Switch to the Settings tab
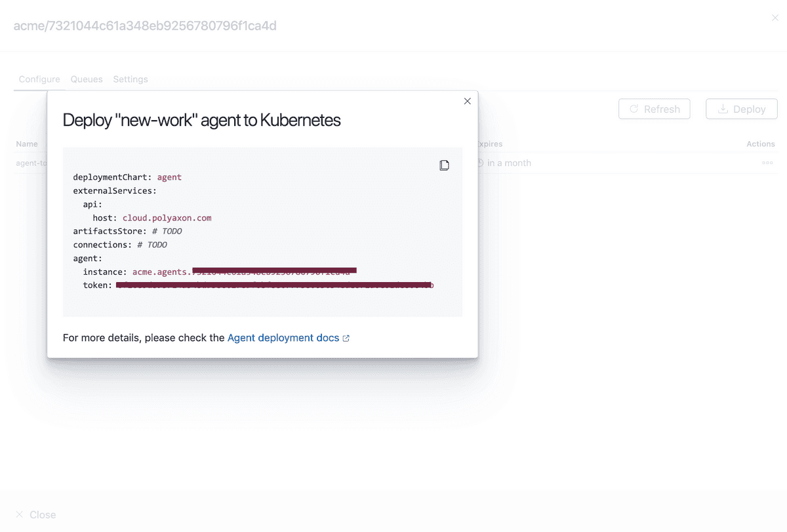Viewport: 787px width, 532px height. pos(131,79)
